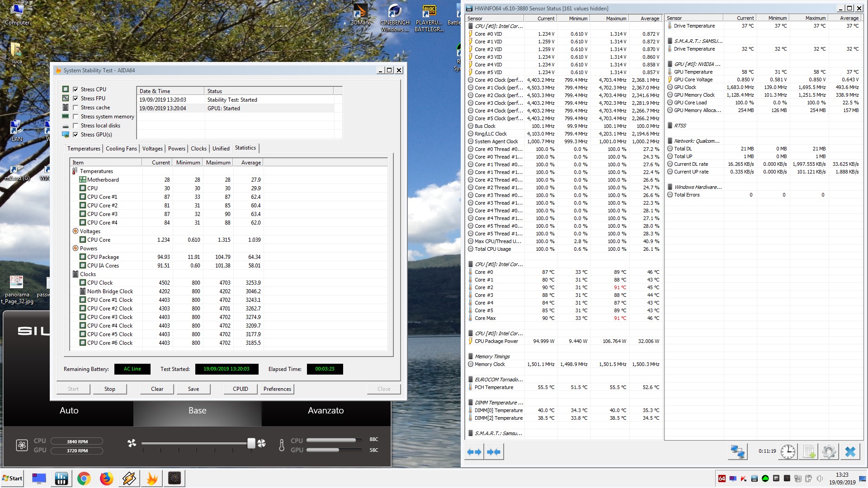
Task: Click the Clear button
Action: tap(157, 389)
